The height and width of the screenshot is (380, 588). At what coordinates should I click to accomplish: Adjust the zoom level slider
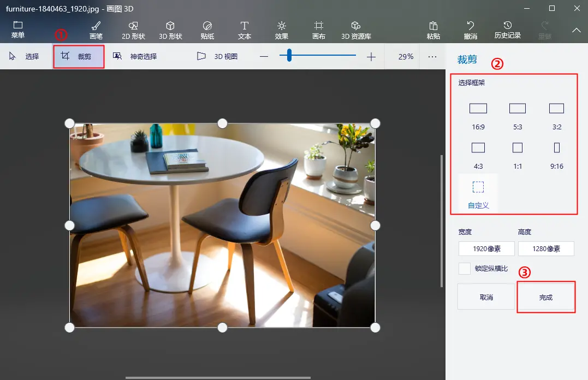[x=288, y=55]
